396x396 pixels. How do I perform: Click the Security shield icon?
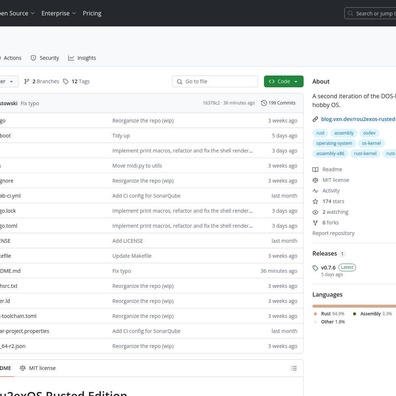pyautogui.click(x=33, y=58)
